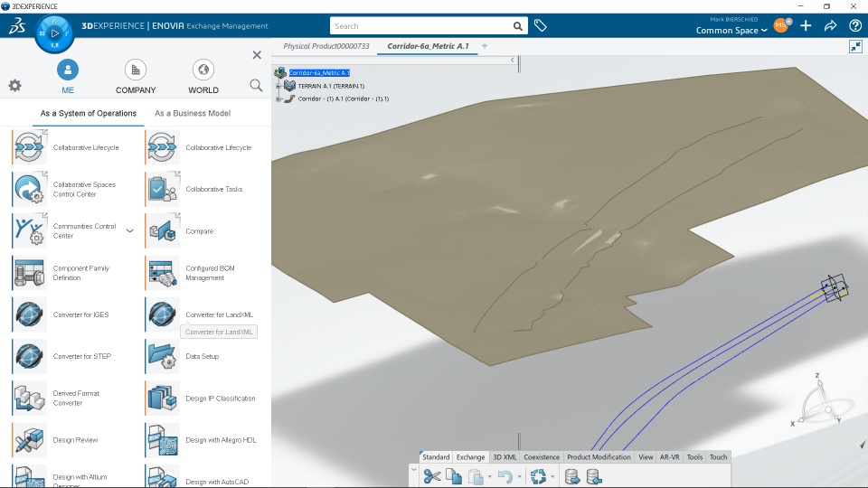Open the Common Space dropdown
The height and width of the screenshot is (488, 868).
point(731,31)
